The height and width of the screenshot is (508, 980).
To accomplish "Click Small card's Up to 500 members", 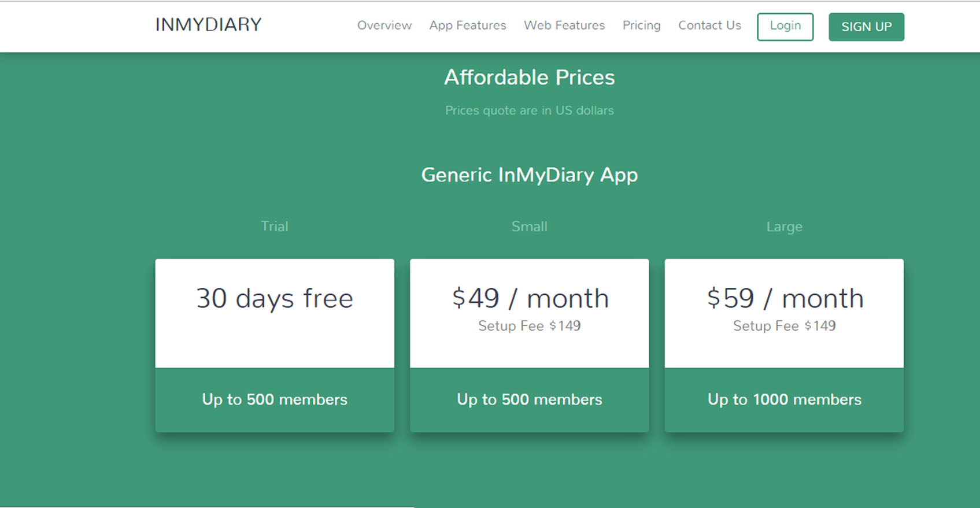I will pyautogui.click(x=529, y=399).
